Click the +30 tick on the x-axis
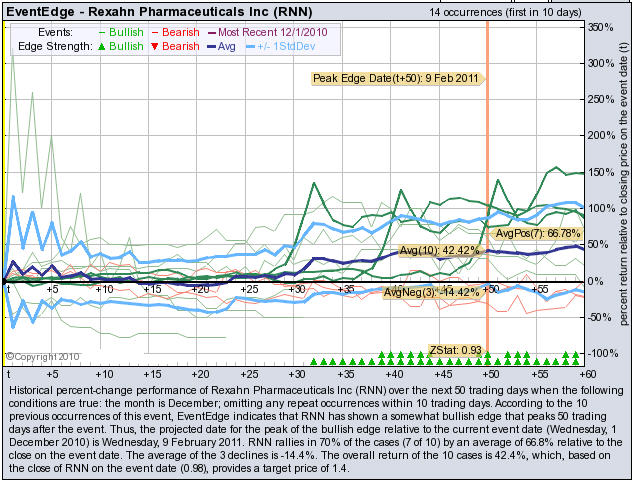This screenshot has width=633, height=481. point(297,289)
